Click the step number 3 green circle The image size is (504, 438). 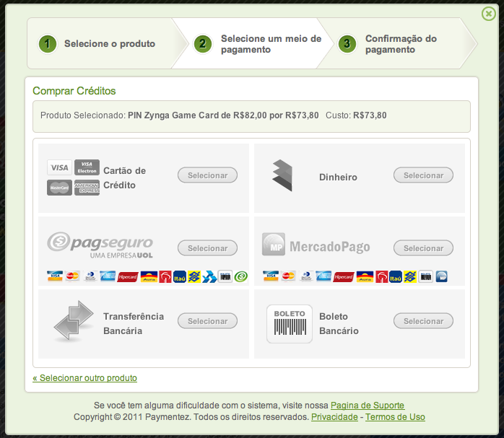347,44
